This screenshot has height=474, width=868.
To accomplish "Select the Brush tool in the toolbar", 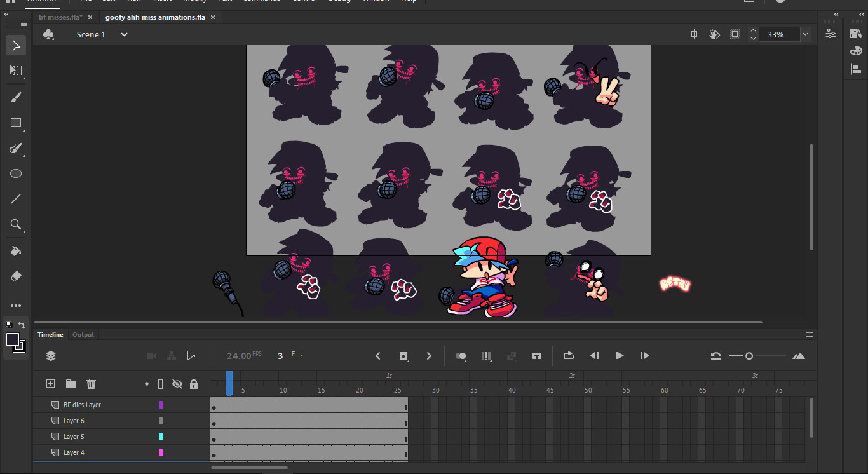I will (16, 97).
